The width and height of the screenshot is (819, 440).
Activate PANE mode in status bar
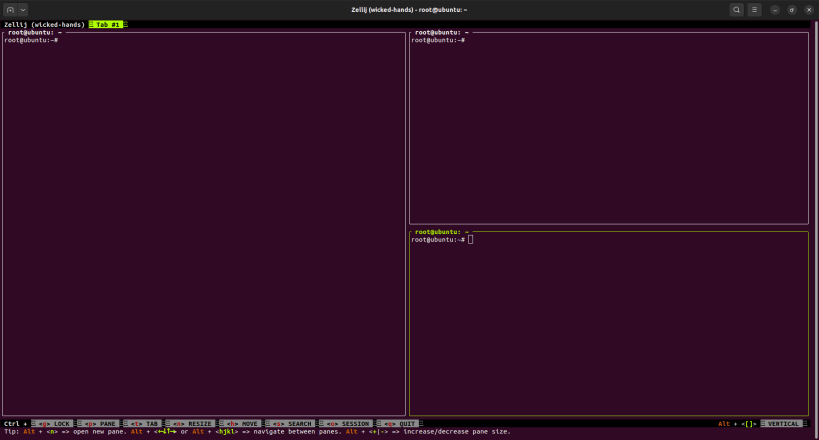point(100,424)
